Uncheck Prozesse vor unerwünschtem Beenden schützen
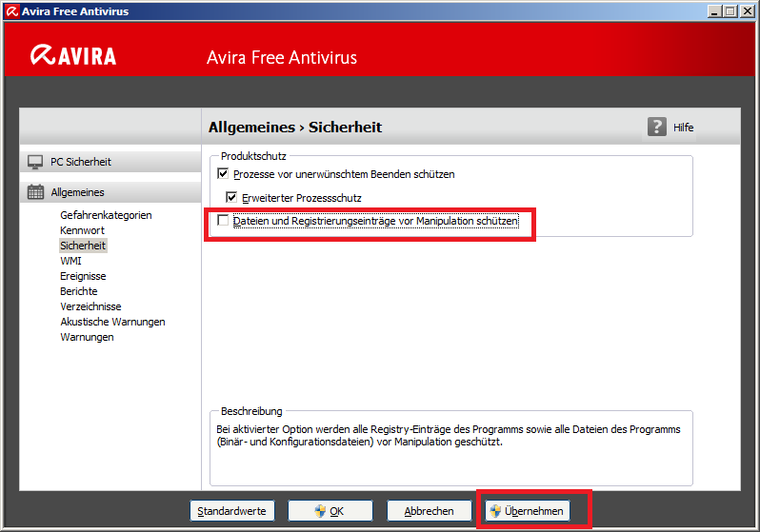The width and height of the screenshot is (760, 532). tap(223, 173)
